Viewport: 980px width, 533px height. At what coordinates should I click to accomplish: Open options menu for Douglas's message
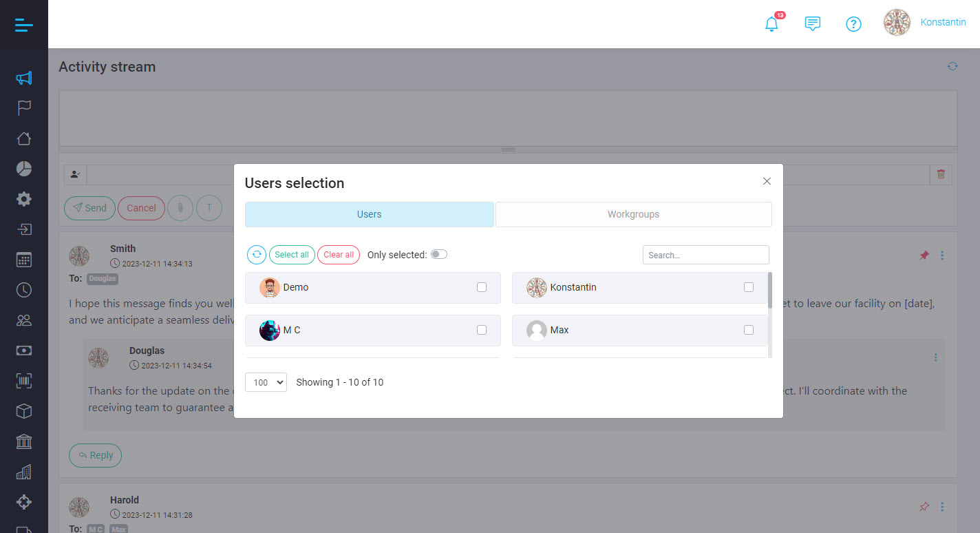[x=935, y=357]
